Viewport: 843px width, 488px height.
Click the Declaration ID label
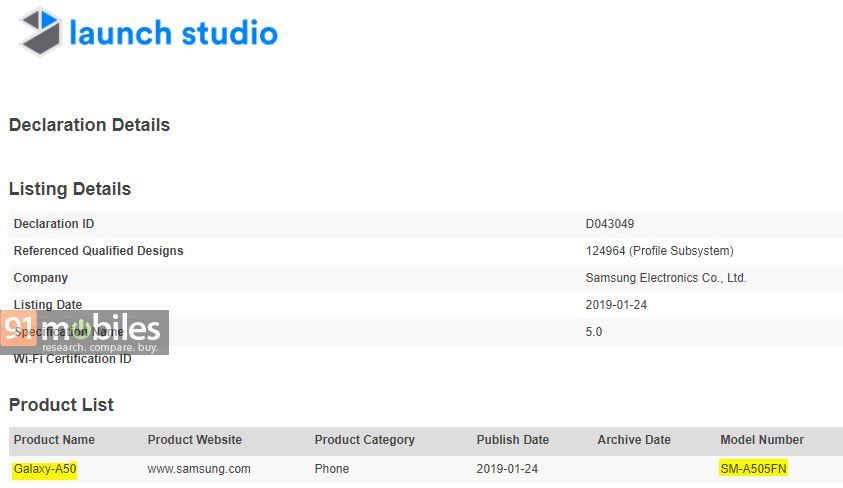tap(54, 224)
